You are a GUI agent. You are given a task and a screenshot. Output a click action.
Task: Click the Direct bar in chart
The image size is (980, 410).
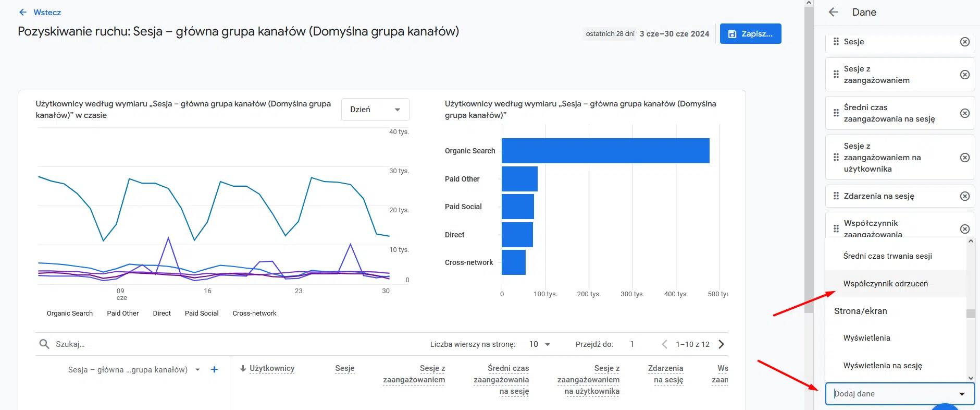[x=517, y=235]
